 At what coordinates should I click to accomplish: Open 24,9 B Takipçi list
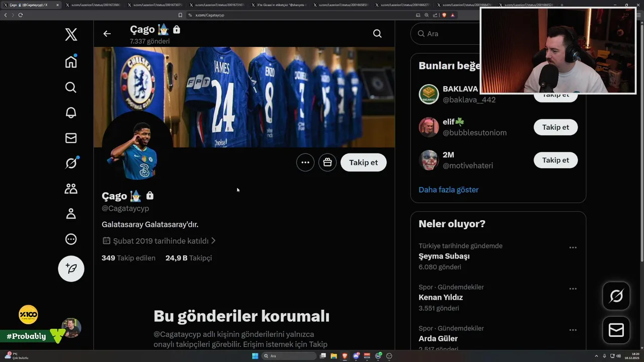tap(189, 258)
